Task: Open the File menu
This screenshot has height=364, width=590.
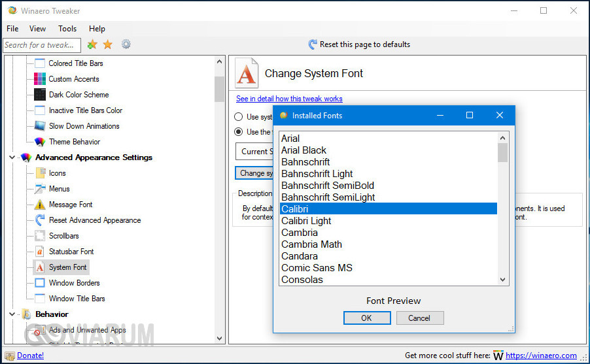Action: [12, 29]
